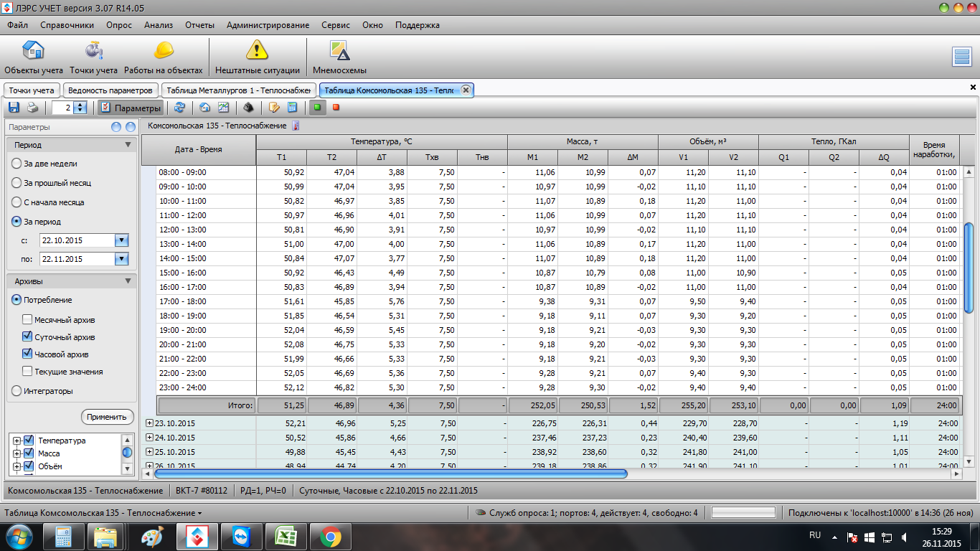Screen dimensions: 980x551
Task: Click the green square toolbar button
Action: tap(317, 108)
